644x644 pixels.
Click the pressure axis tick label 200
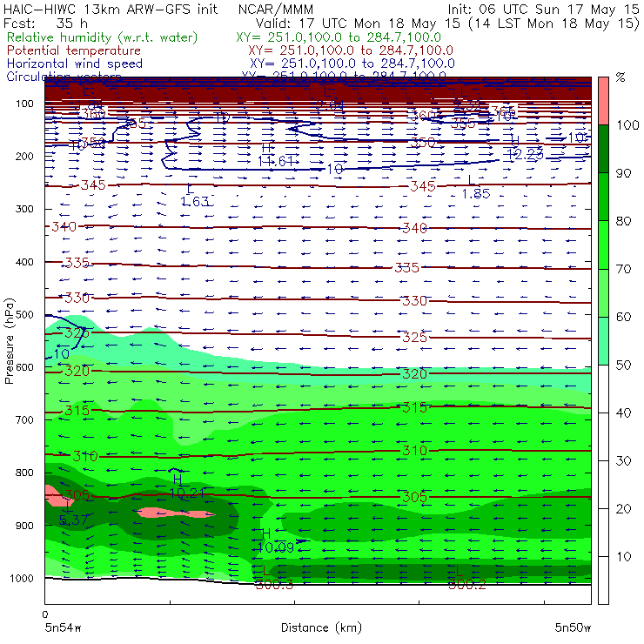tap(24, 156)
